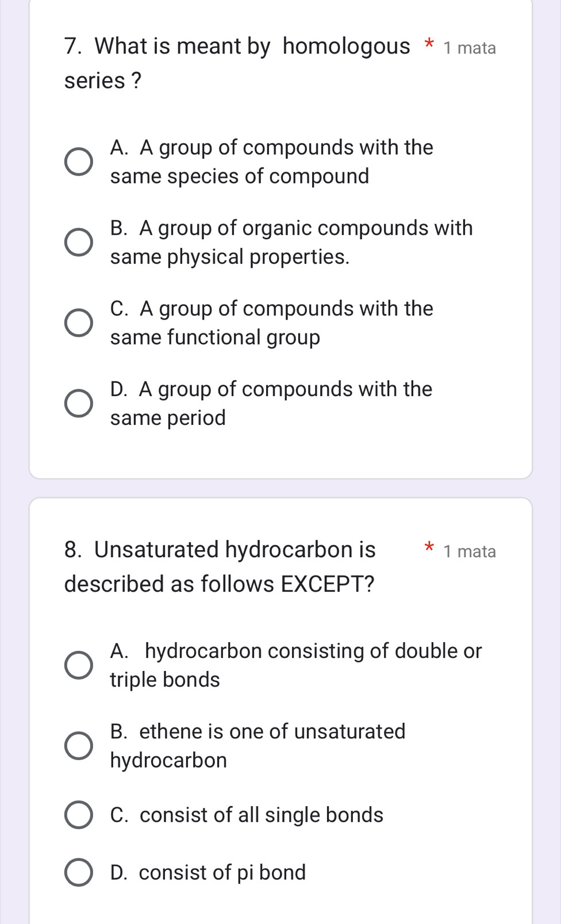This screenshot has height=924, width=561.
Task: Click the '1 mata' points label on question 8
Action: pyautogui.click(x=470, y=551)
